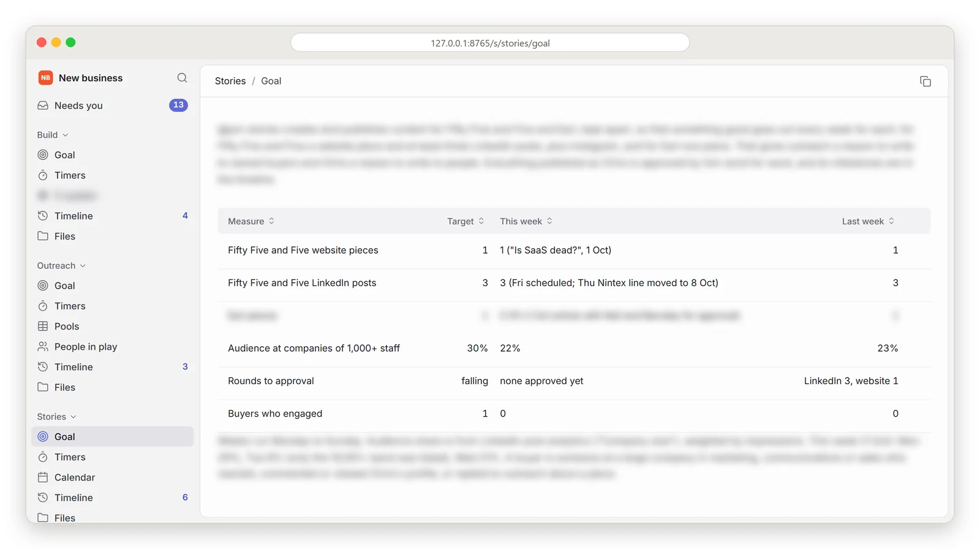
Task: Click the target icon for Build Goal
Action: click(43, 155)
